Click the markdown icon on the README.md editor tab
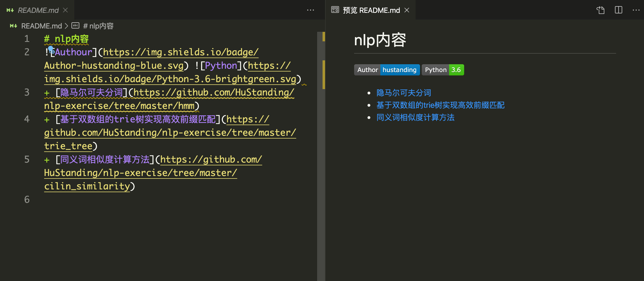644x281 pixels. click(10, 10)
